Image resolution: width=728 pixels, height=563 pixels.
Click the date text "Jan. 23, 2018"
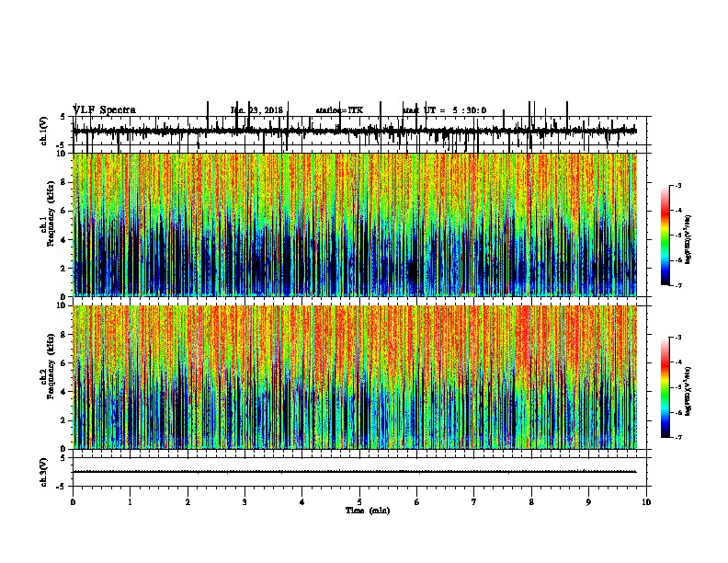[256, 110]
